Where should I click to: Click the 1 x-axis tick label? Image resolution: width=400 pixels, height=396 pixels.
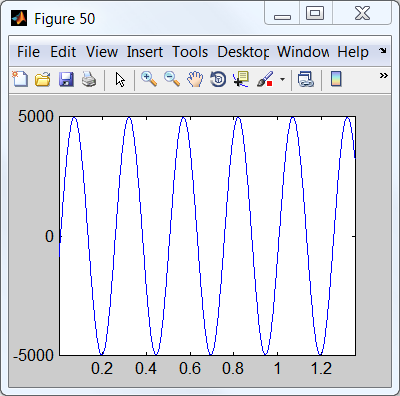click(278, 369)
